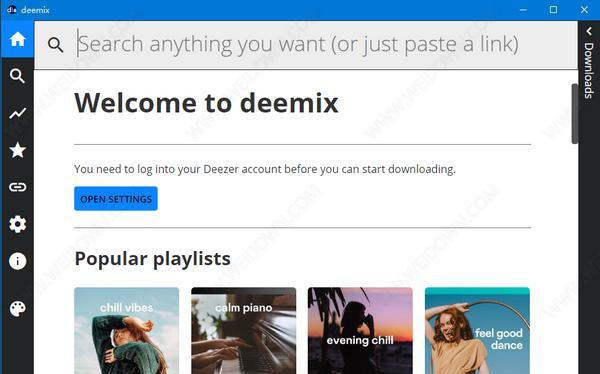This screenshot has width=600, height=374.
Task: Open the chill vibes playlist
Action: pos(127,331)
